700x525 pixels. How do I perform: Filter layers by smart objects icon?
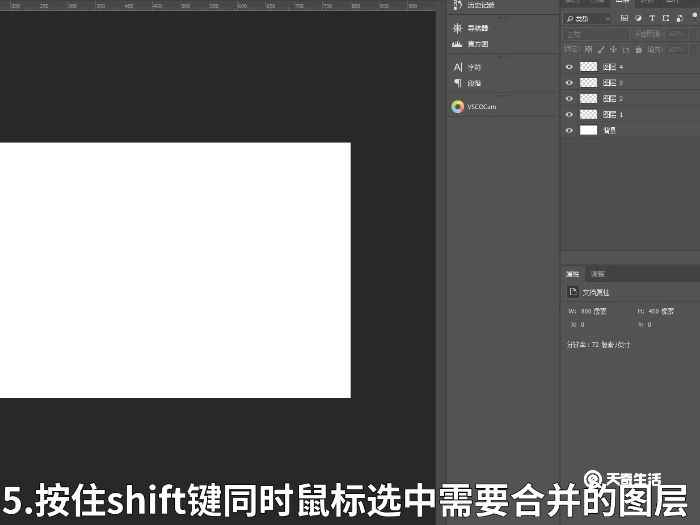(x=679, y=18)
